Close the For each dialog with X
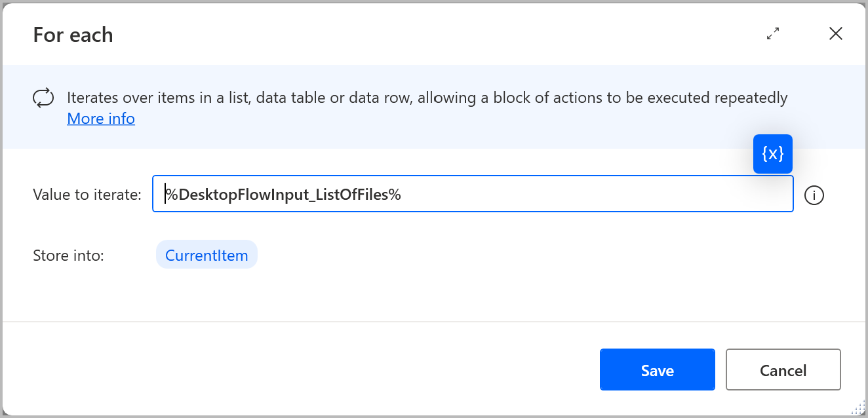The width and height of the screenshot is (868, 418). click(x=836, y=34)
